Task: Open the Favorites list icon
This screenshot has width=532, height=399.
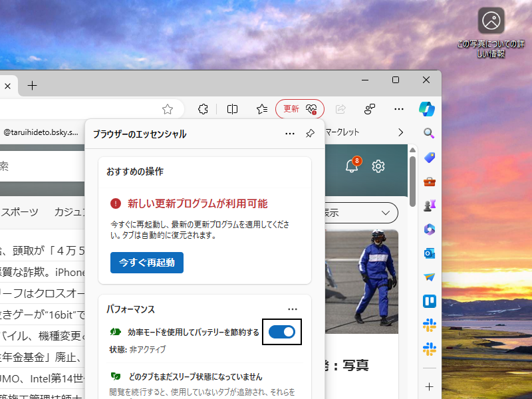Action: point(262,108)
